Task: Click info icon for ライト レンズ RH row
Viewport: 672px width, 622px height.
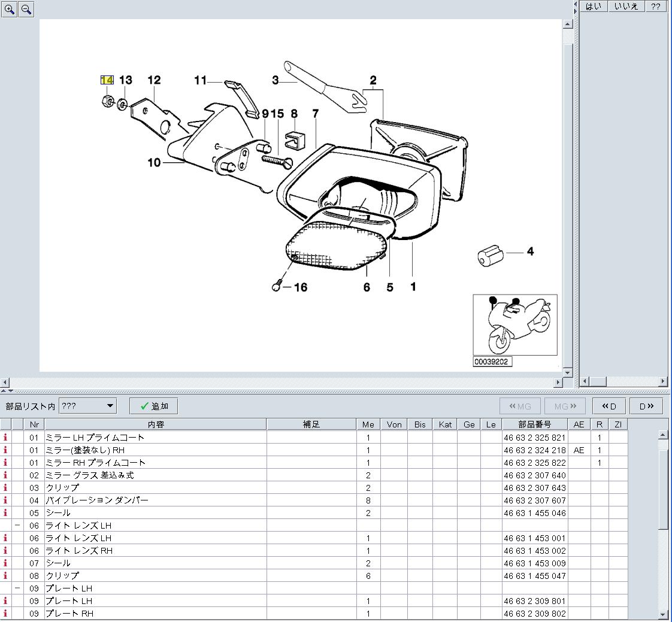Action: pyautogui.click(x=5, y=551)
